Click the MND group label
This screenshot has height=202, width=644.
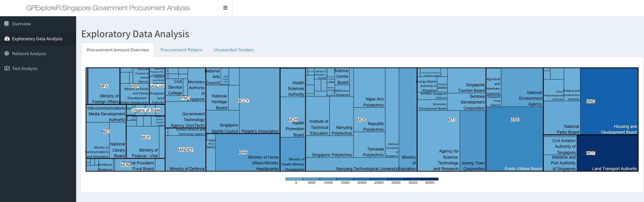[591, 102]
